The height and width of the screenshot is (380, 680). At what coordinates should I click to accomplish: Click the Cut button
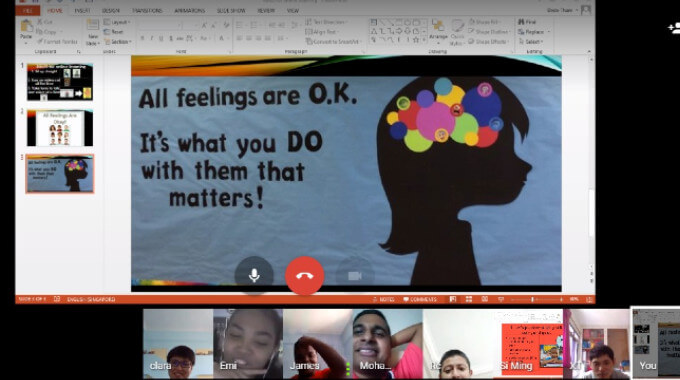click(45, 22)
